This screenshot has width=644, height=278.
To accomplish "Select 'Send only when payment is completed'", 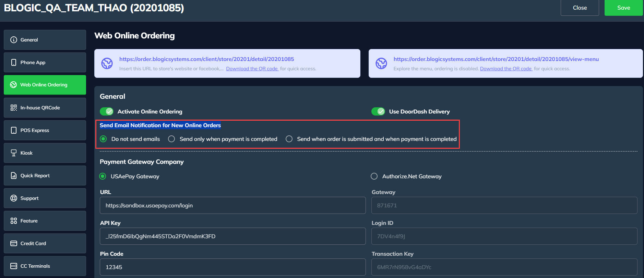I will point(171,139).
